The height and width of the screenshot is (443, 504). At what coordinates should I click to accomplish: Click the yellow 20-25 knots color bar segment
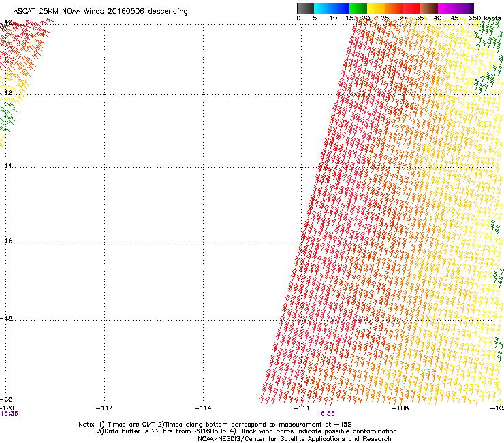click(376, 8)
